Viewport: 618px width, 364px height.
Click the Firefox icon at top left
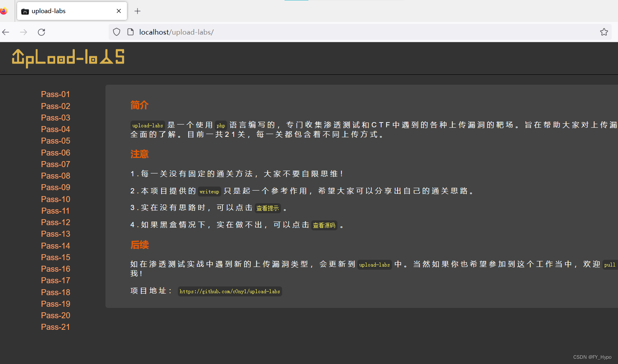click(4, 11)
